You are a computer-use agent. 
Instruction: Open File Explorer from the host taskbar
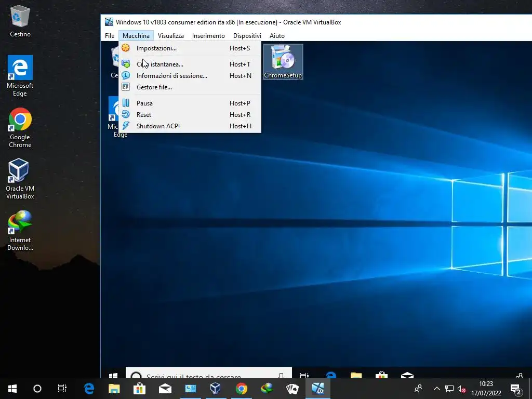114,389
